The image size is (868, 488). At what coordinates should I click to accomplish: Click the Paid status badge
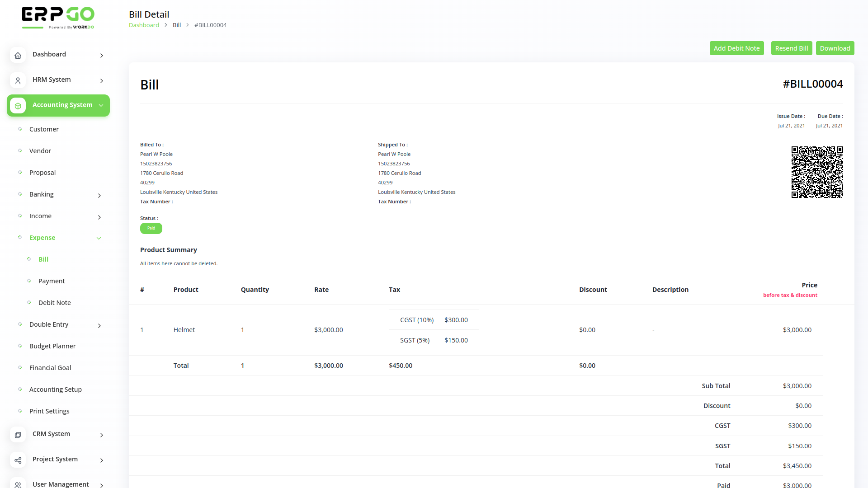(151, 228)
